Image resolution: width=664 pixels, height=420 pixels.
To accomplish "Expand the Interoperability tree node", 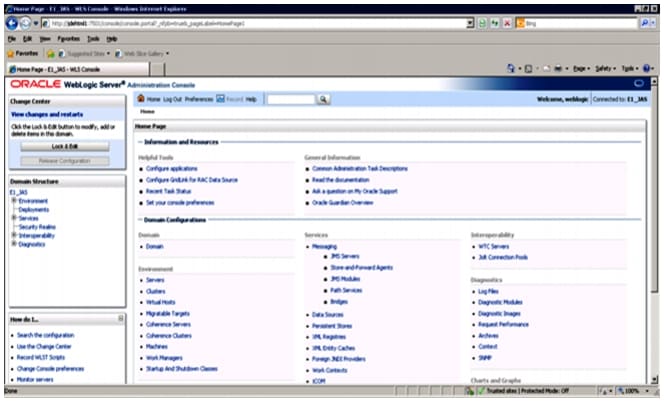I will click(14, 235).
